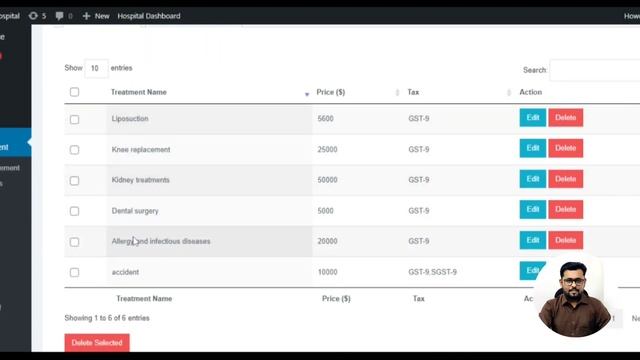
Task: Delete the Liposuction treatment
Action: pos(566,118)
